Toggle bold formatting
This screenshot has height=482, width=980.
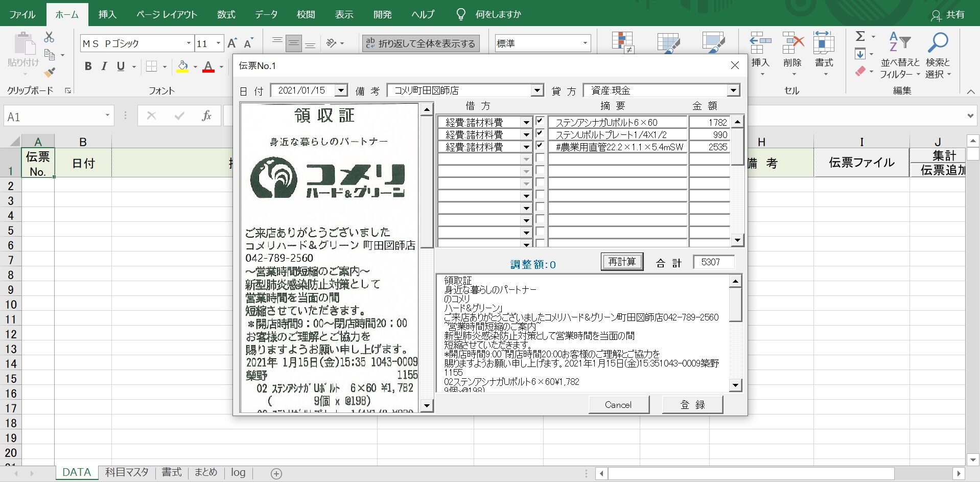(87, 66)
